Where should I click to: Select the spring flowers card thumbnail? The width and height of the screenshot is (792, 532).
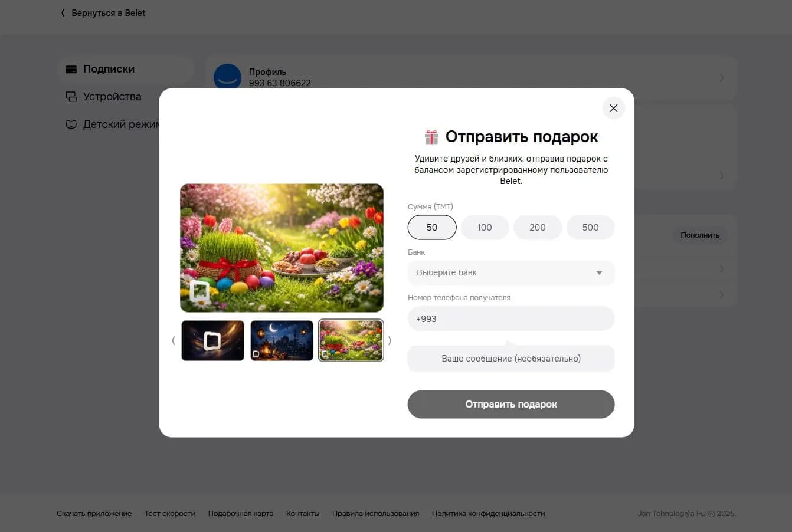tap(351, 340)
